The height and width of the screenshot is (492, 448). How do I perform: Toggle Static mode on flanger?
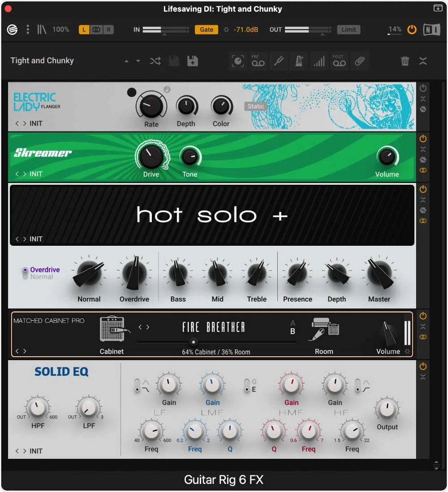pyautogui.click(x=255, y=106)
